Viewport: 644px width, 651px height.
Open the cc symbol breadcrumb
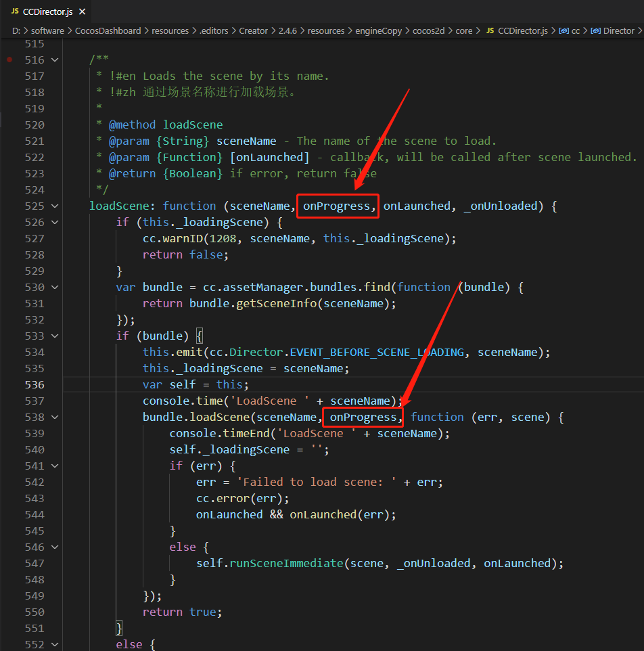[x=576, y=30]
